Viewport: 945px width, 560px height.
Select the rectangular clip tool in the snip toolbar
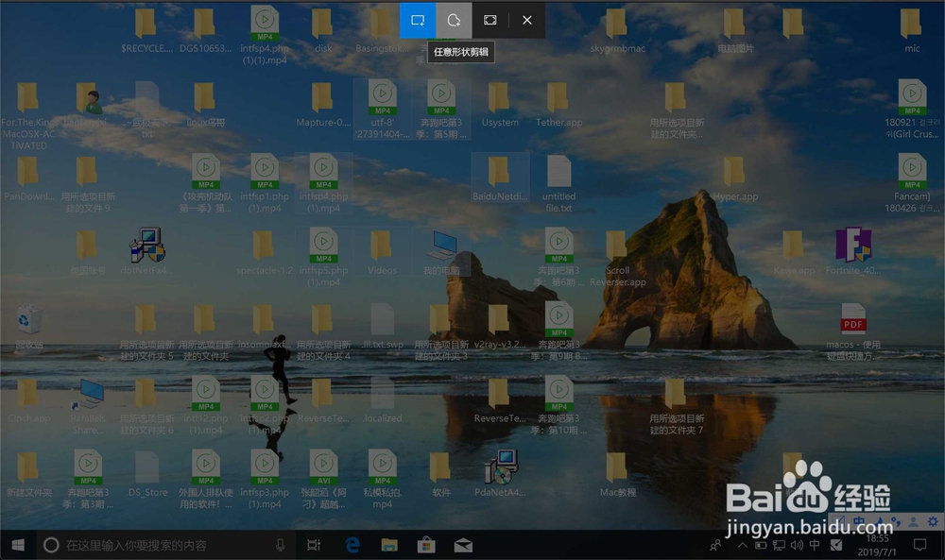coord(417,20)
